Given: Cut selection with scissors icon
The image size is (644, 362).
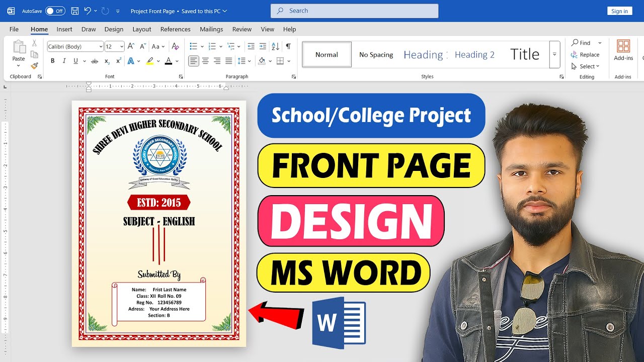Looking at the screenshot, I should 34,43.
